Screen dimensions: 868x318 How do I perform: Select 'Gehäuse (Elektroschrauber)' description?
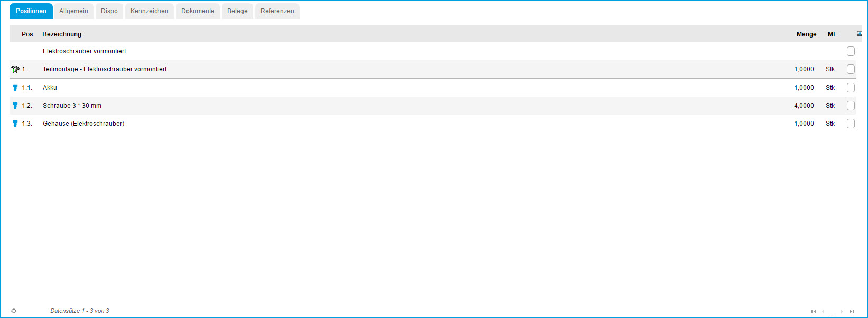coord(83,124)
